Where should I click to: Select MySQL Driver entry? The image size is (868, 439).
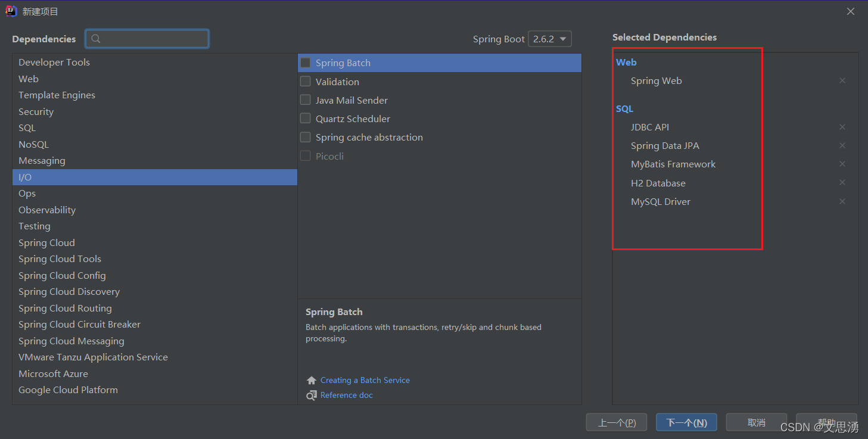[661, 201]
